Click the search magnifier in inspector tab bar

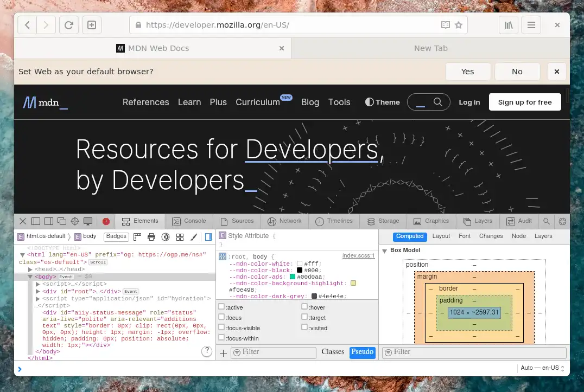click(x=547, y=221)
